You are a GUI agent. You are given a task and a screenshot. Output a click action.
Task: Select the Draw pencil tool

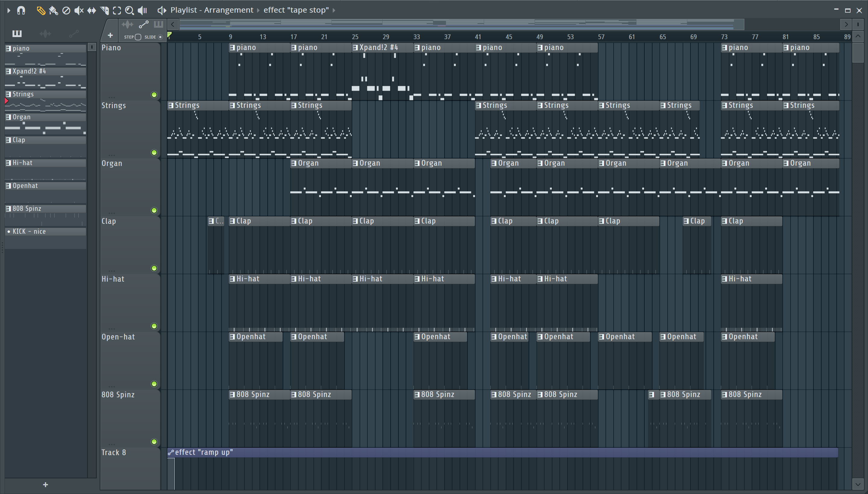41,11
